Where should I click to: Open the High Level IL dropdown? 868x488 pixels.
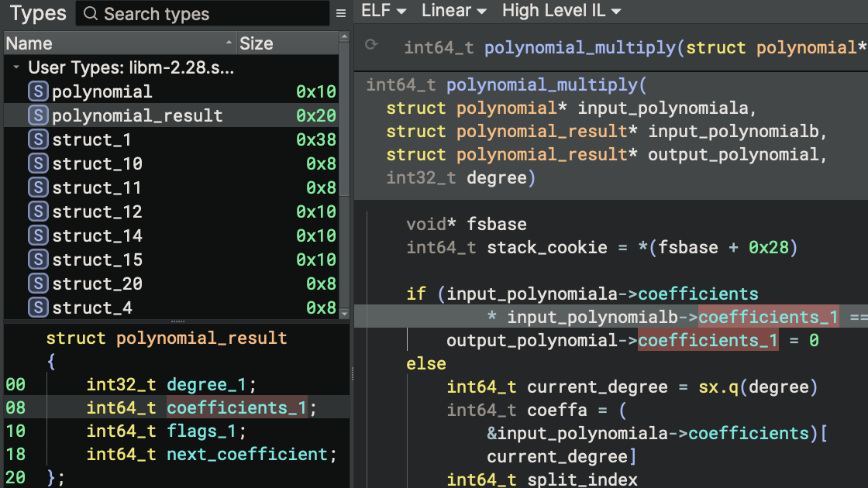[561, 11]
